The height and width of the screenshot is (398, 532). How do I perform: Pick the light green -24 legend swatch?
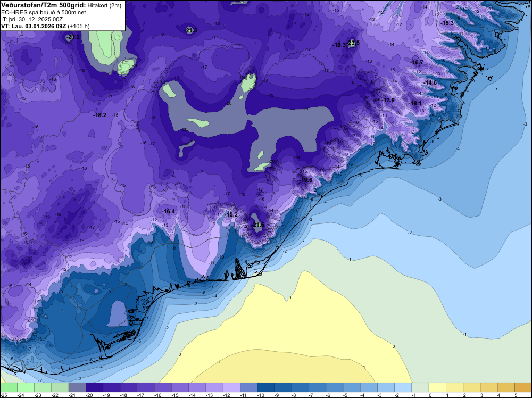click(26, 387)
